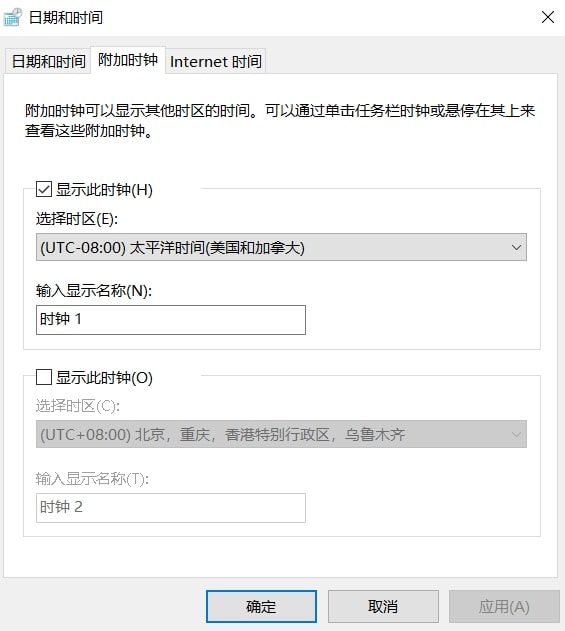Click the 时钟 1 display name field
Screen dimensions: 565x631
tap(171, 320)
